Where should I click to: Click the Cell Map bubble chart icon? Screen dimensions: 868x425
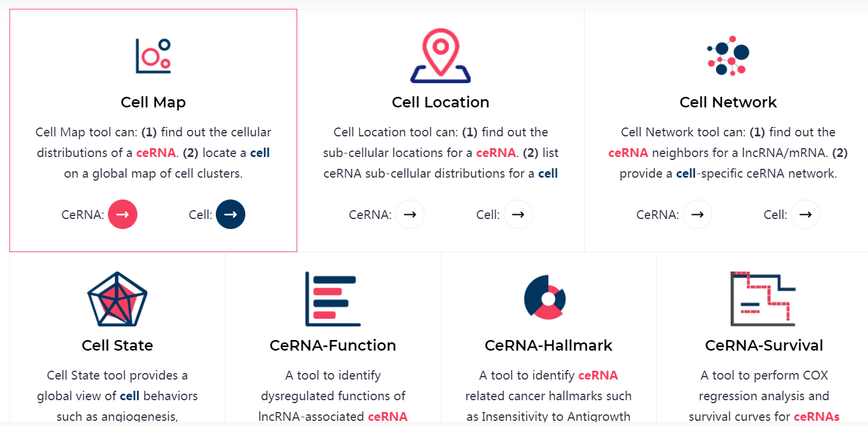[153, 56]
